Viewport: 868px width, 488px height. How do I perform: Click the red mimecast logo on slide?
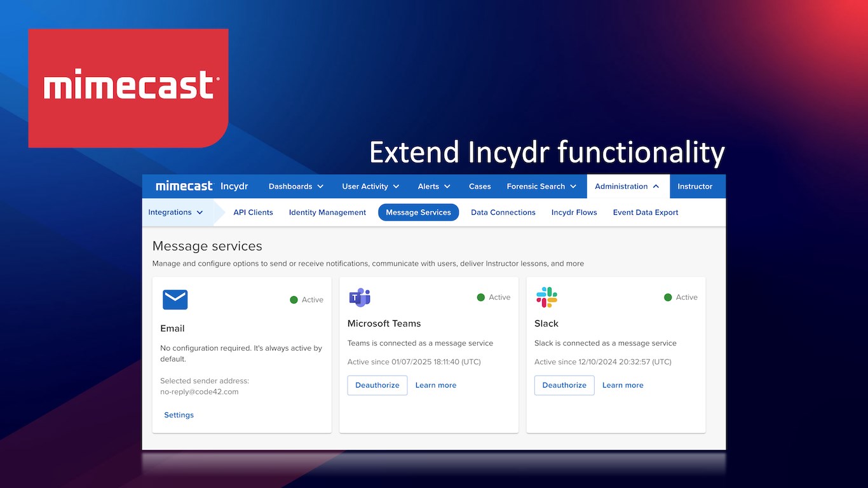pos(128,88)
